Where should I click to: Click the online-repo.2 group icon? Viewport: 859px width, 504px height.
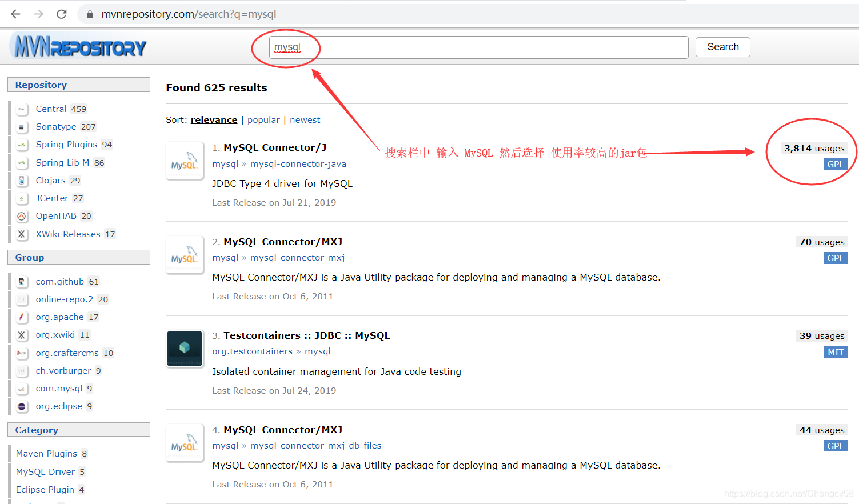(x=22, y=299)
